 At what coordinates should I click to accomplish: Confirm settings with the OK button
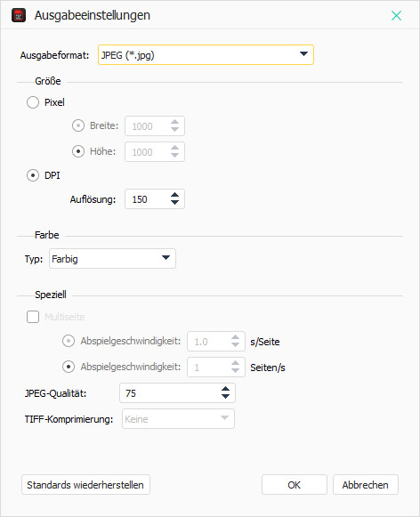click(295, 485)
